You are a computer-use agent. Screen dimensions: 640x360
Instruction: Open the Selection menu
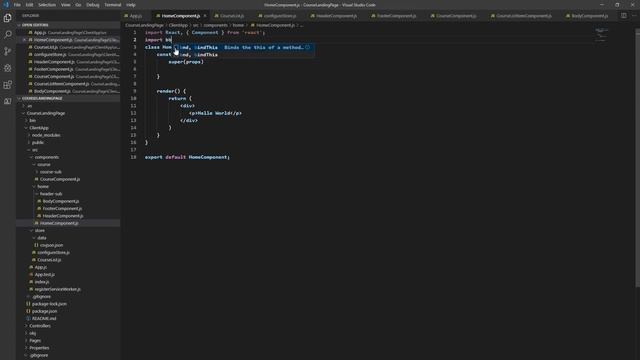point(47,5)
